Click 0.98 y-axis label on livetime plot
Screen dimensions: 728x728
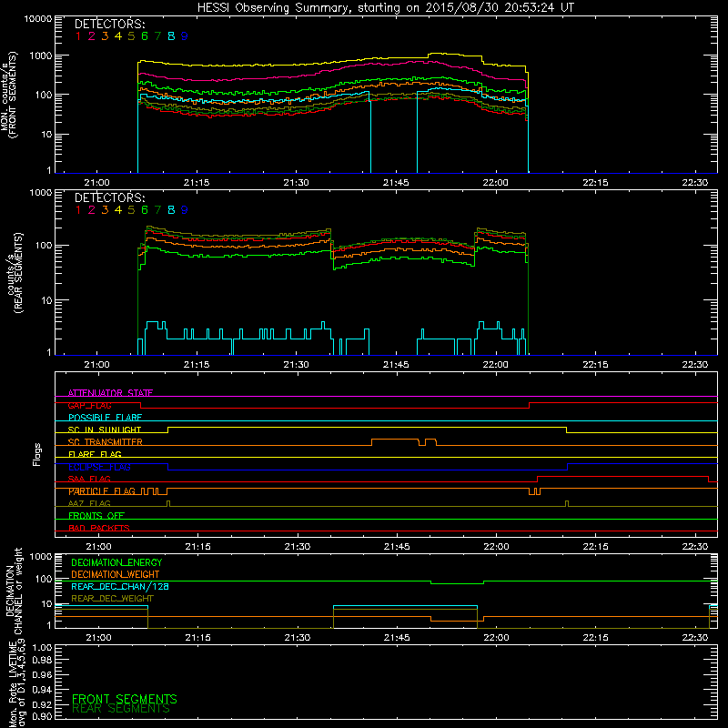coord(43,660)
